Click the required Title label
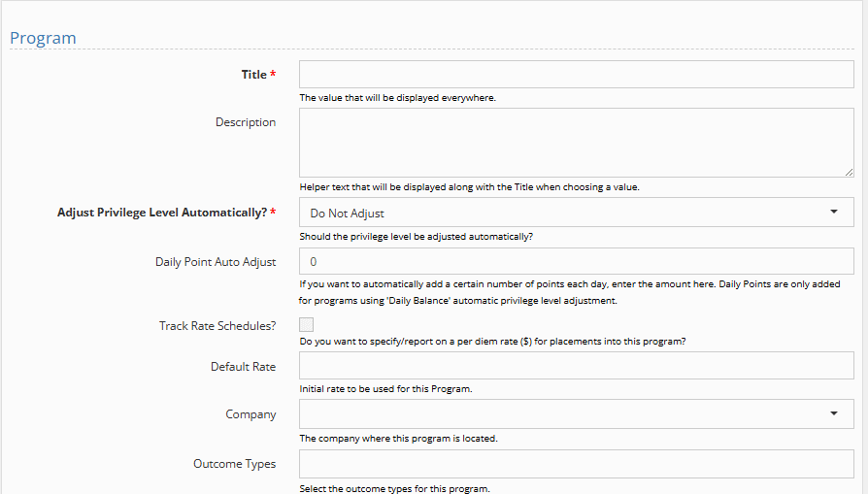 [253, 75]
